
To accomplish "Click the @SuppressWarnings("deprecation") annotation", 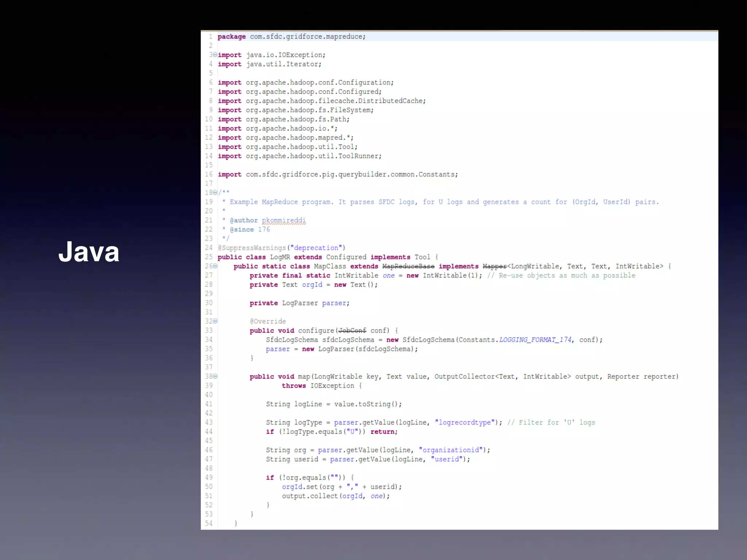I will tap(282, 248).
